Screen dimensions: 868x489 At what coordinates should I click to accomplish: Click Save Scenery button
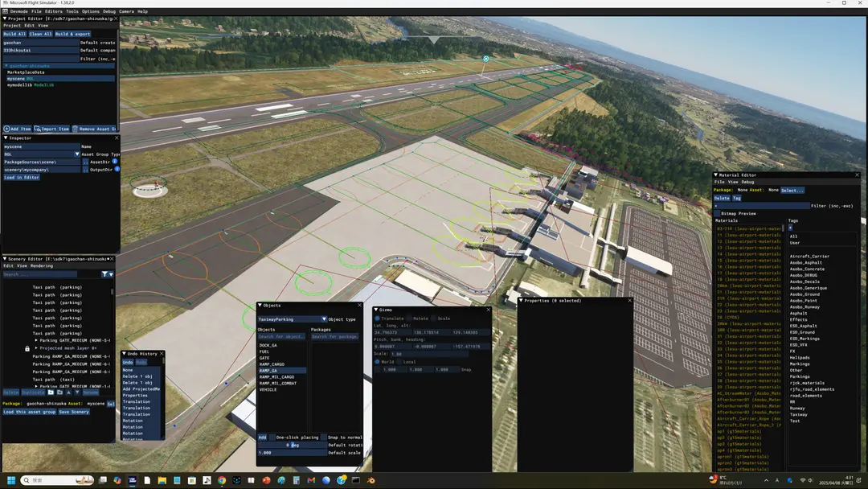(74, 412)
